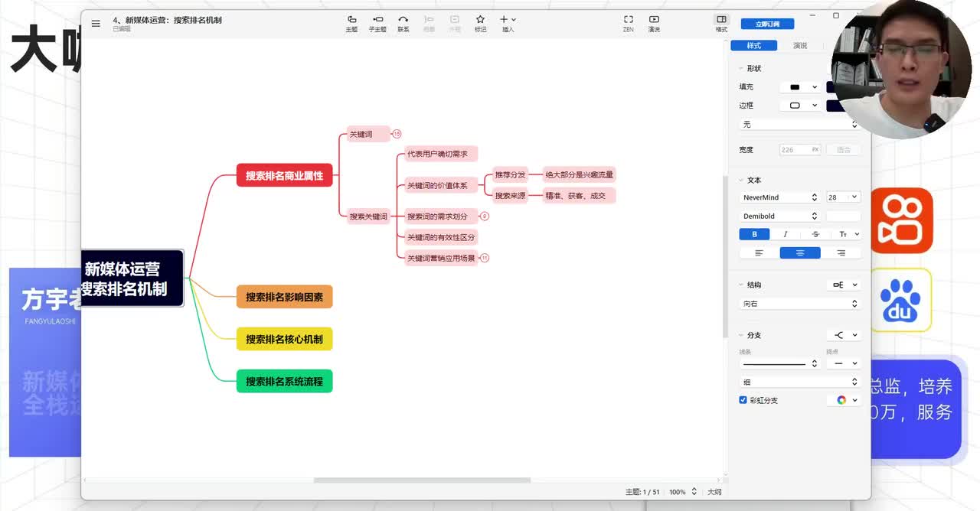Align text to the center
This screenshot has width=980, height=511.
point(800,253)
